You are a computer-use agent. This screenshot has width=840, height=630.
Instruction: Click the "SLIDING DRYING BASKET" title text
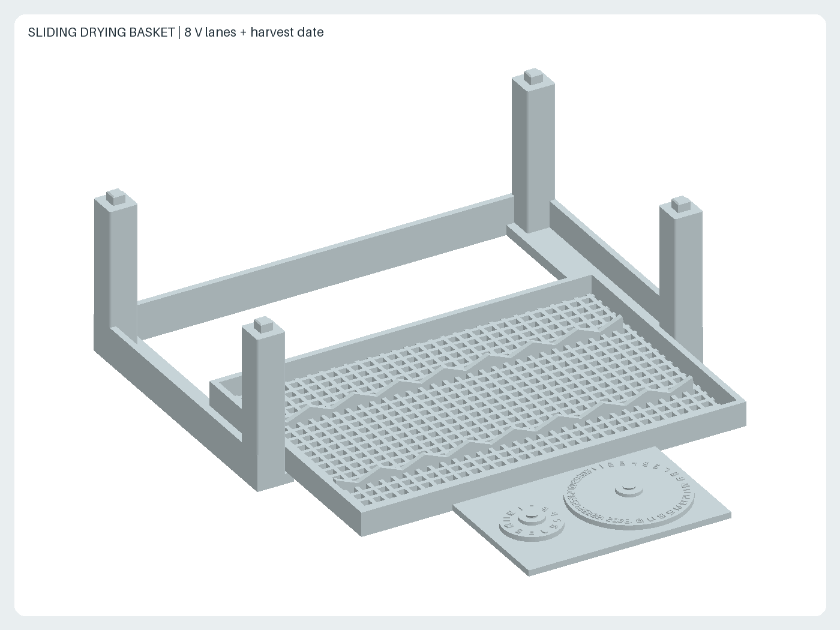[101, 32]
